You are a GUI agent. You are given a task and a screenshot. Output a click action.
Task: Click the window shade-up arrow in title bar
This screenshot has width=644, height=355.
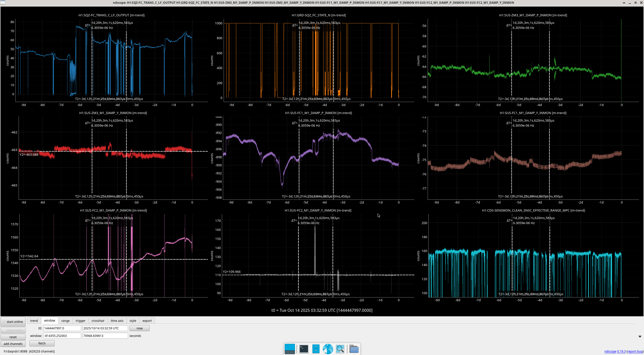624,3
